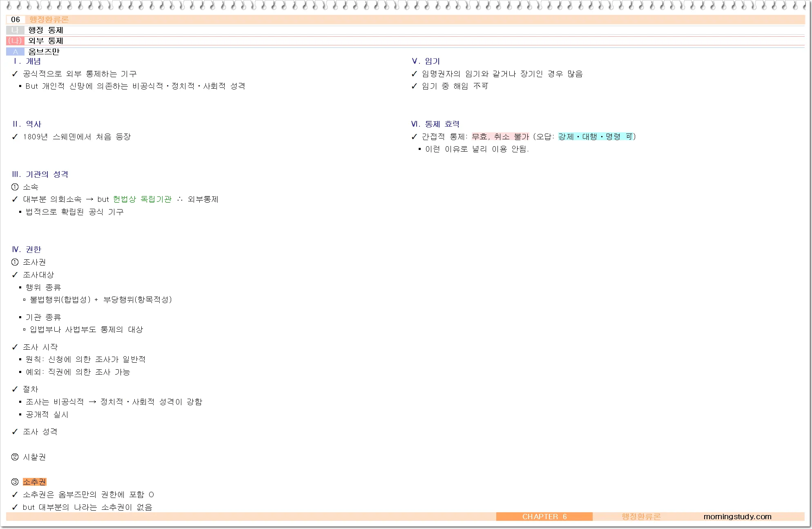Click the Ⅵ. 통제 효력 section title

point(435,124)
